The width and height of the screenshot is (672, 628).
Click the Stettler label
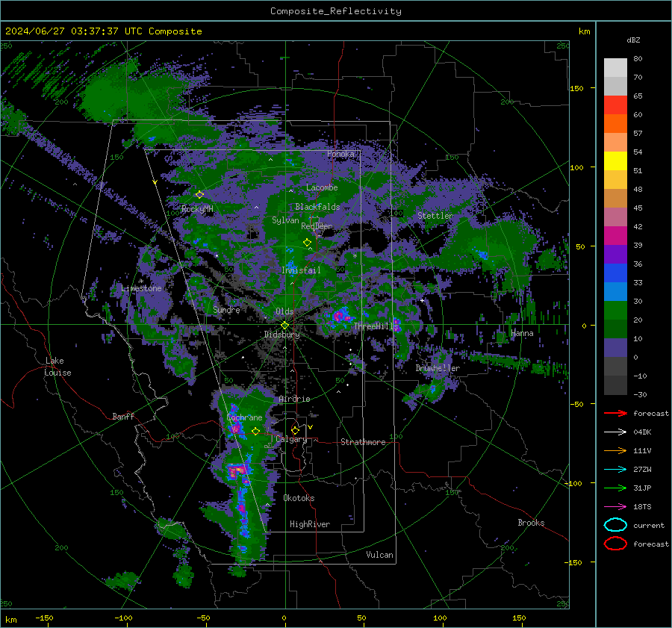(x=435, y=216)
